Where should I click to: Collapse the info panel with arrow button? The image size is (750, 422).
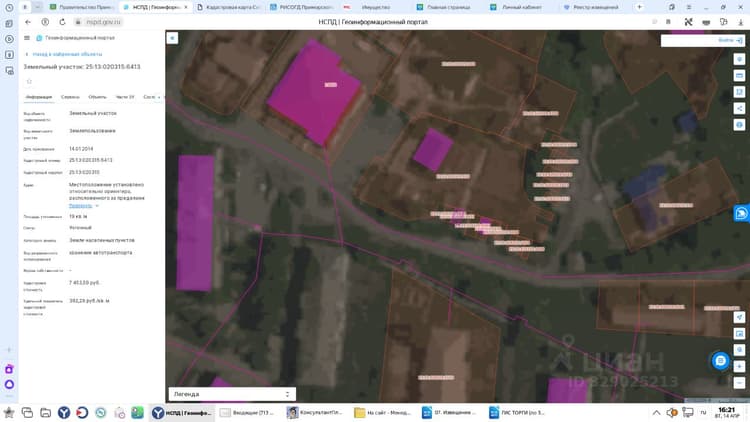pos(172,38)
